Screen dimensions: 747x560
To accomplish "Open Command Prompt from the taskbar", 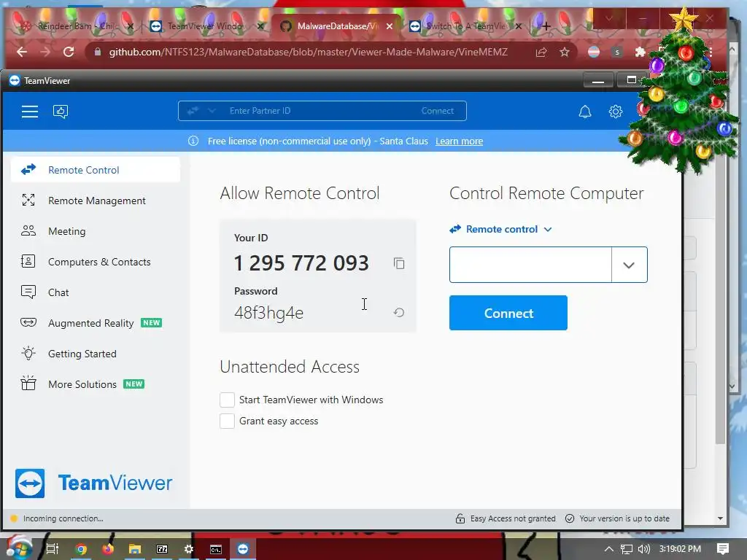I will (x=216, y=550).
